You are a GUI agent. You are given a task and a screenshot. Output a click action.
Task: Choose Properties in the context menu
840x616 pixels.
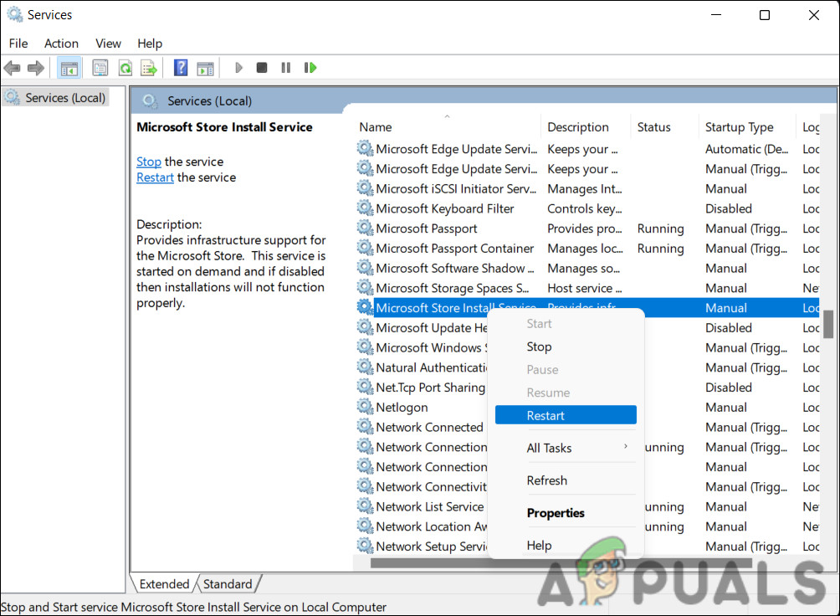click(566, 513)
